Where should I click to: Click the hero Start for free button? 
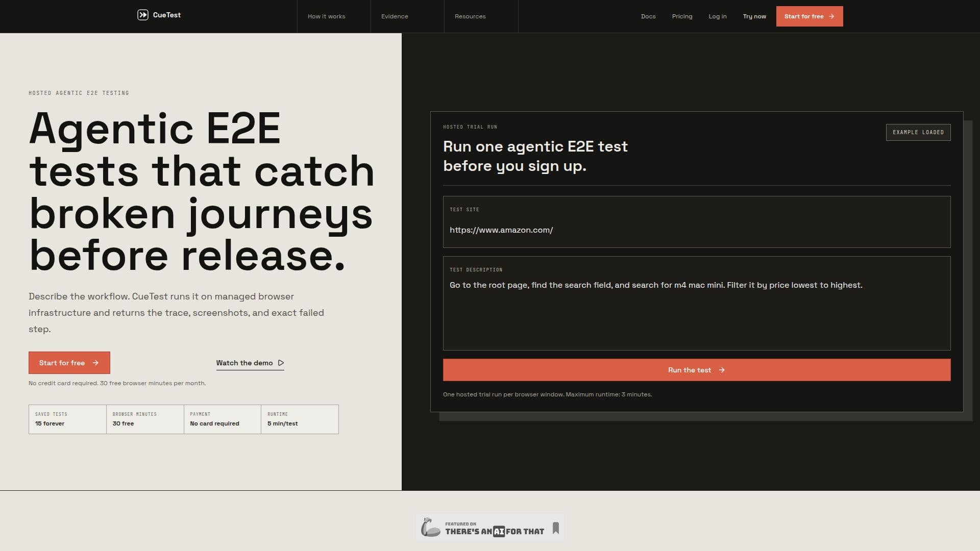pos(69,363)
